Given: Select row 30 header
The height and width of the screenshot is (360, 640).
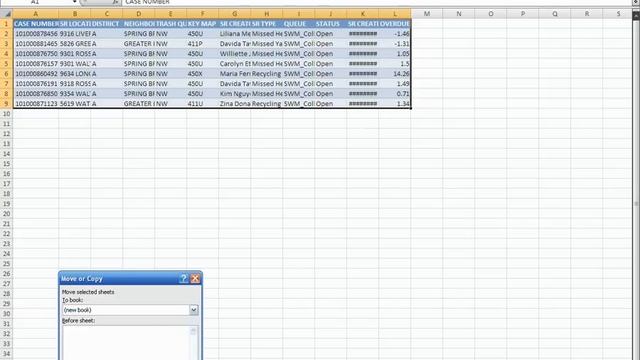Looking at the screenshot, I should click(7, 314).
